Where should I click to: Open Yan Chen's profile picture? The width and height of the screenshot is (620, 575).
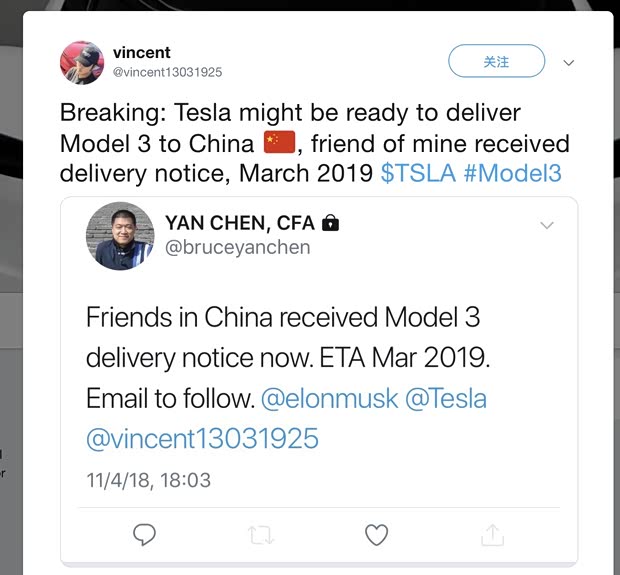(120, 236)
